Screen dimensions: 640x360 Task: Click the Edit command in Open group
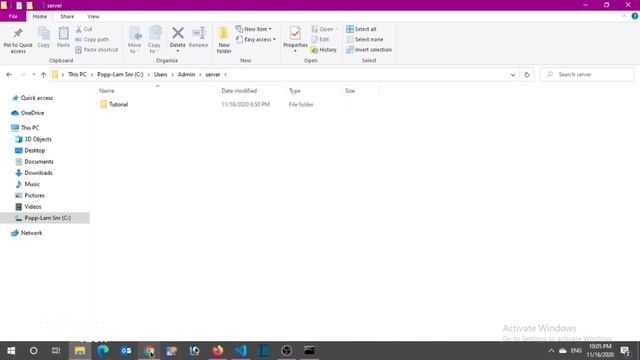(320, 39)
